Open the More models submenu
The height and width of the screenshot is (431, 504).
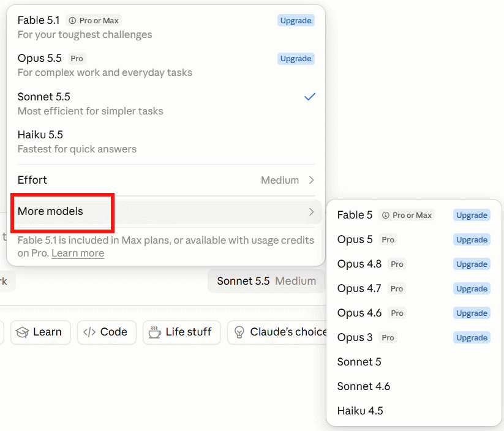coord(166,211)
